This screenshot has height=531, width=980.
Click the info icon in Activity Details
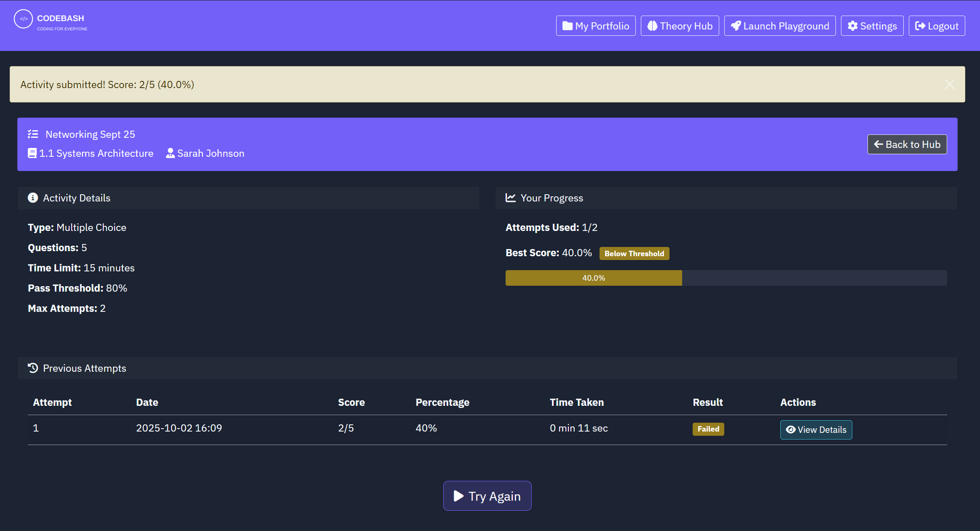tap(33, 198)
